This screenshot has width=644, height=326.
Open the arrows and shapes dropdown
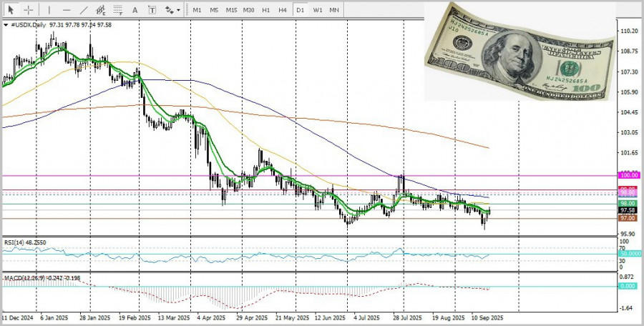172,10
